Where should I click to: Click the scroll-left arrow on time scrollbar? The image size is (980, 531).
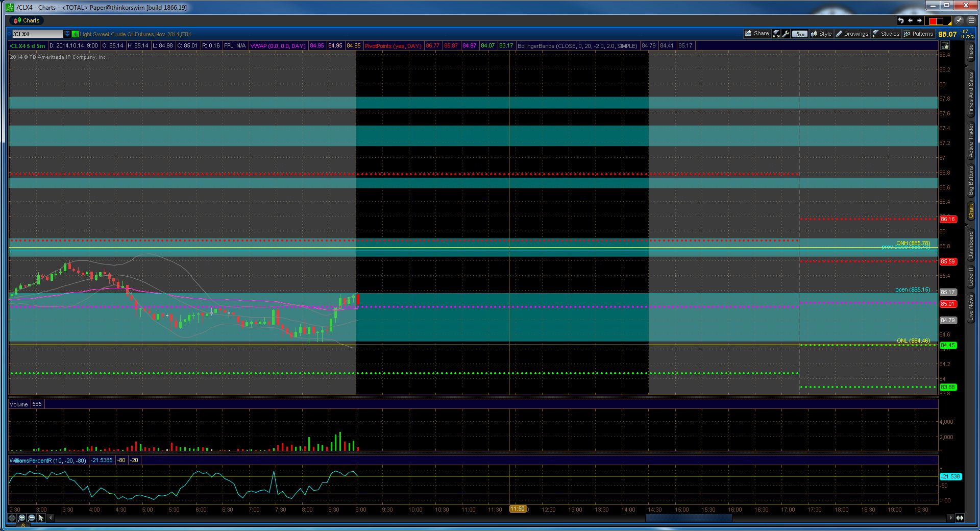pos(50,518)
